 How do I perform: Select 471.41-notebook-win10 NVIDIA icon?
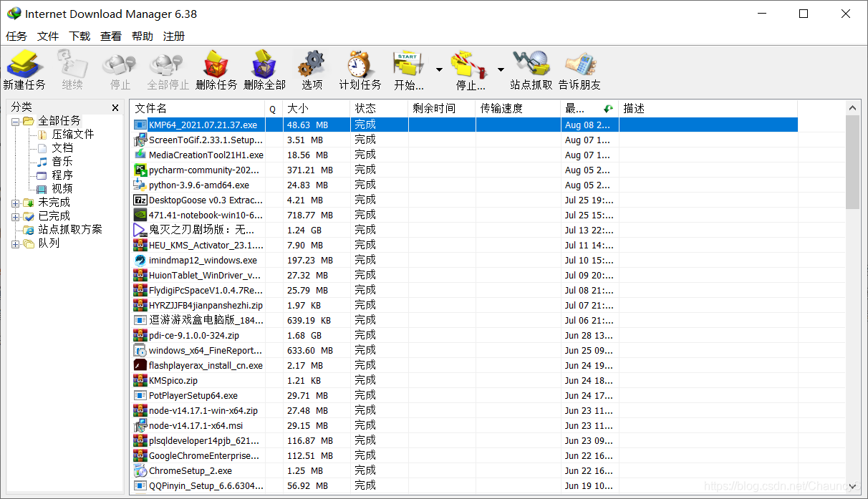pyautogui.click(x=140, y=215)
